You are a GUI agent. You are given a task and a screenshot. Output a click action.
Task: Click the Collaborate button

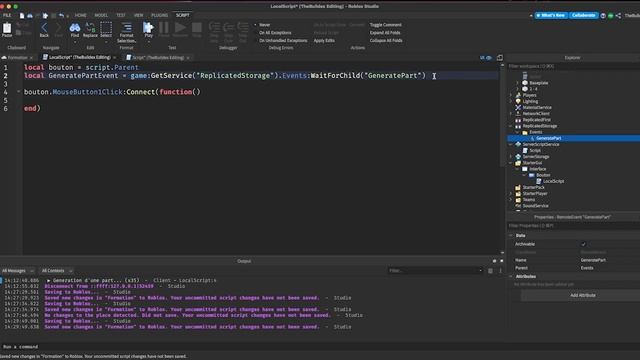click(x=583, y=16)
